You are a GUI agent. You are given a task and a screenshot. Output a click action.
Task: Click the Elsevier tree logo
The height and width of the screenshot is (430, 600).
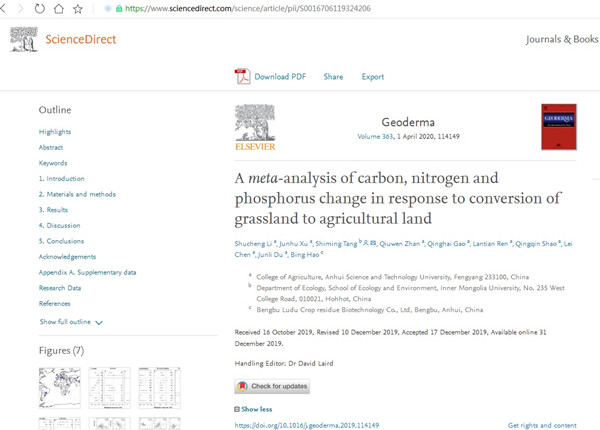[254, 126]
